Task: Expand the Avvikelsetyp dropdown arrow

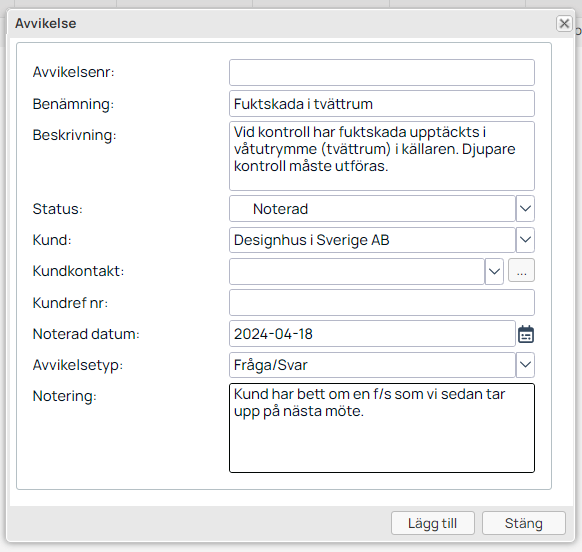Action: coord(525,365)
